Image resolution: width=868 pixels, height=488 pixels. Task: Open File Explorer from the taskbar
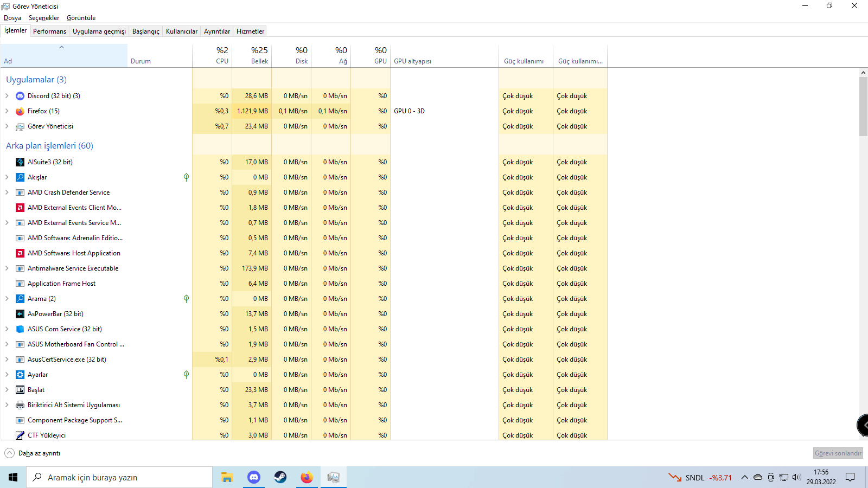[x=227, y=477]
